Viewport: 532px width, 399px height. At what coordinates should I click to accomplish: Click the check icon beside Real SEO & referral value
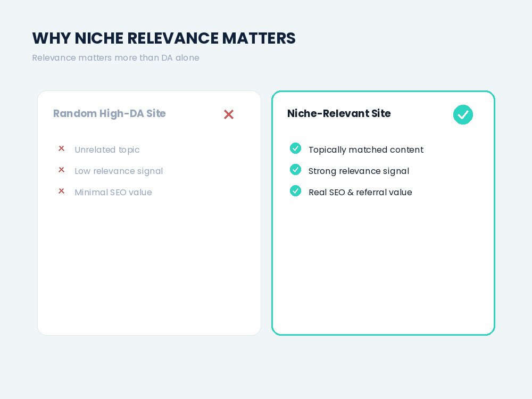(295, 190)
